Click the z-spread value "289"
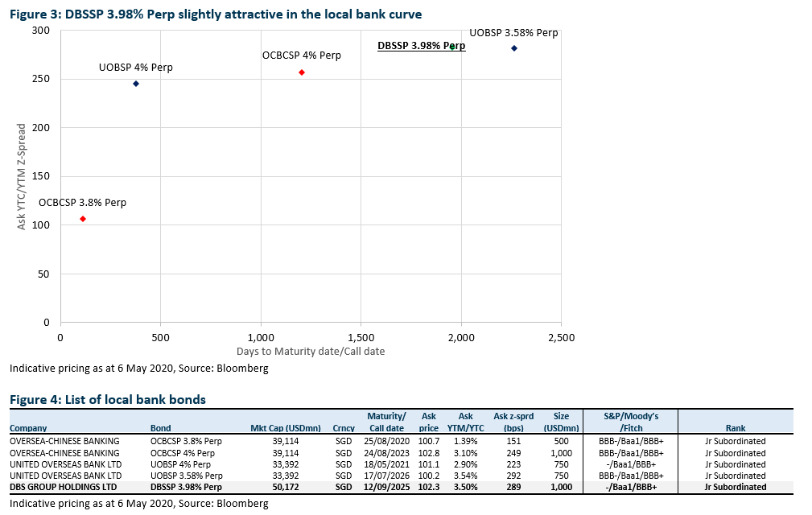 pyautogui.click(x=513, y=487)
